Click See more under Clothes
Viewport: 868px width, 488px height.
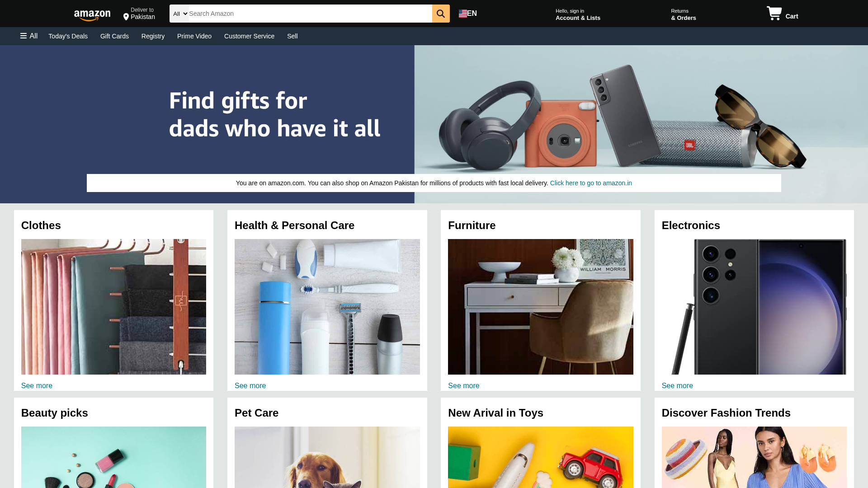[x=37, y=385]
